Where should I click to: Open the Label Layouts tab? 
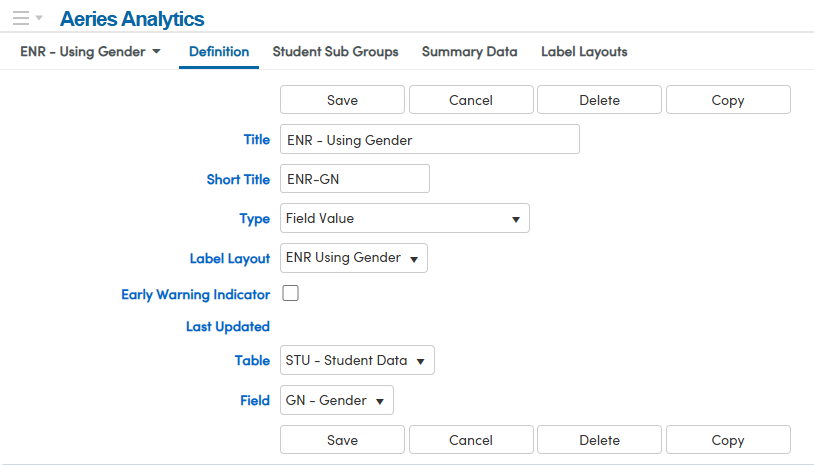pos(584,51)
